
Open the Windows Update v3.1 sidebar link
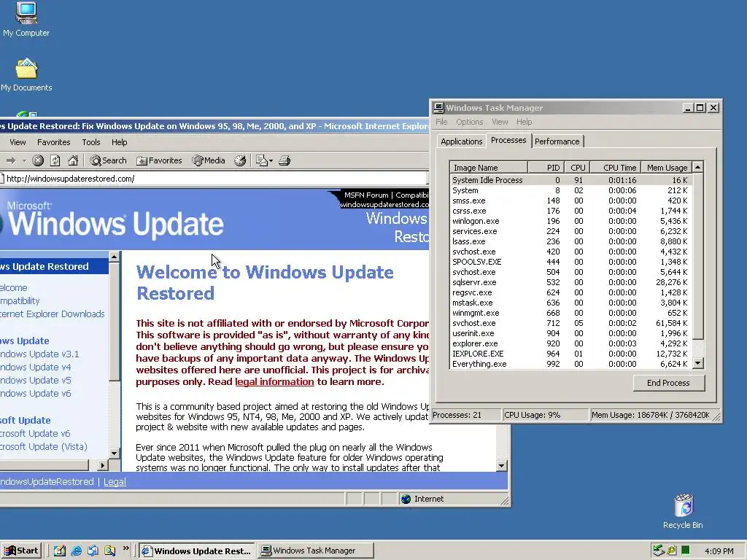[x=39, y=354]
